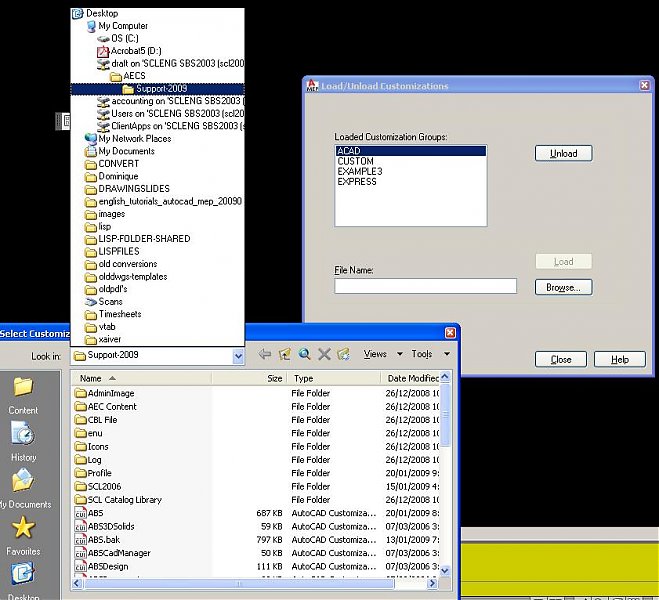The width and height of the screenshot is (659, 600).
Task: Select the ABSDesign customization file
Action: click(x=102, y=566)
